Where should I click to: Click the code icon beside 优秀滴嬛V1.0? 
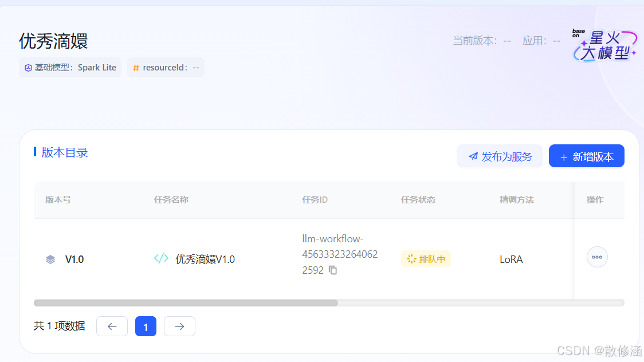click(x=161, y=258)
